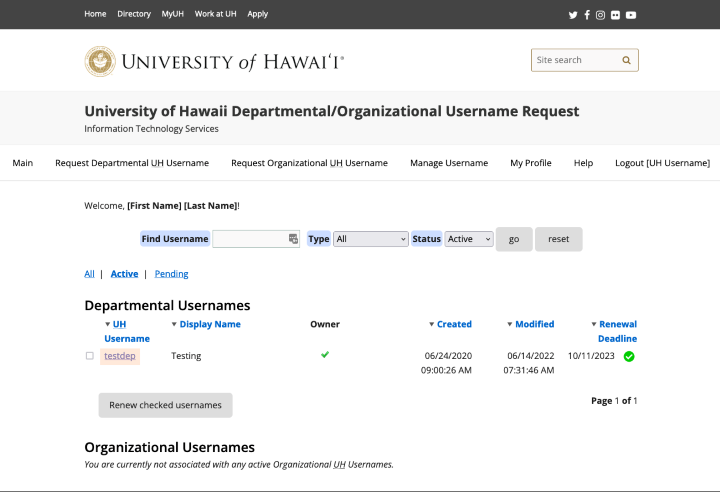Open My Profile menu item
The width and height of the screenshot is (720, 492).
coord(531,163)
